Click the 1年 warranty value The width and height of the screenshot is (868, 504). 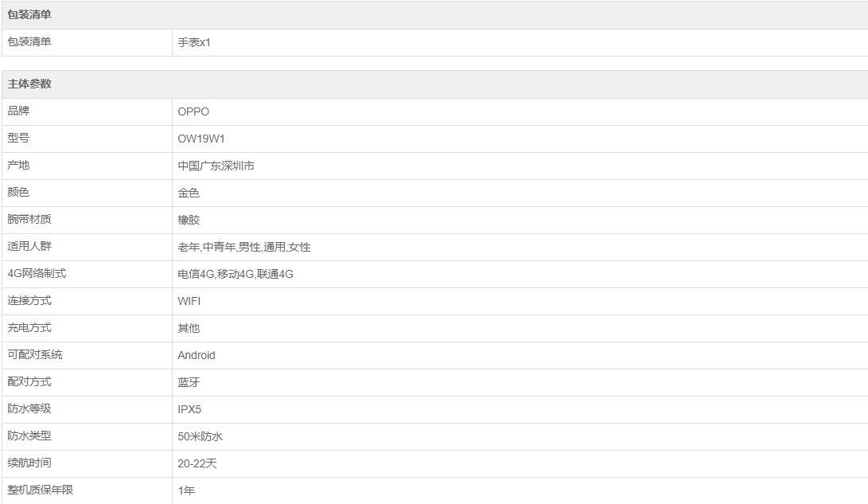pyautogui.click(x=186, y=490)
